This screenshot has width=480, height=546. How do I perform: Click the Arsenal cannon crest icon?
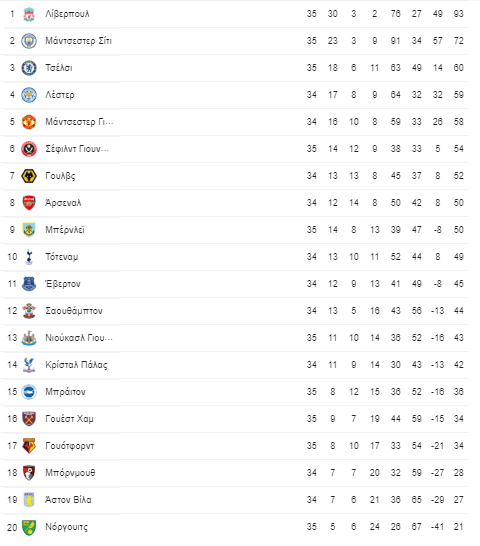pyautogui.click(x=29, y=203)
